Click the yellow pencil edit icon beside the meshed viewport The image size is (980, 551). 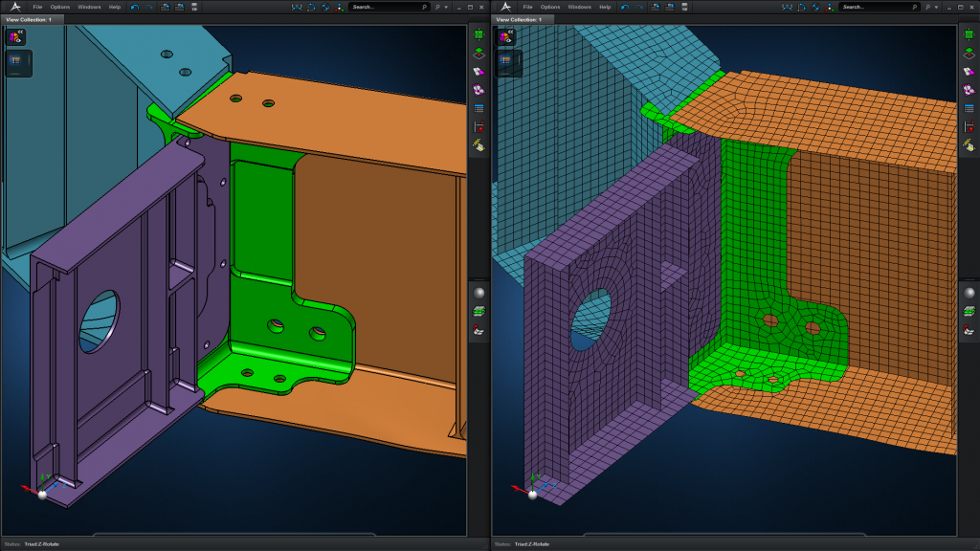pyautogui.click(x=969, y=145)
